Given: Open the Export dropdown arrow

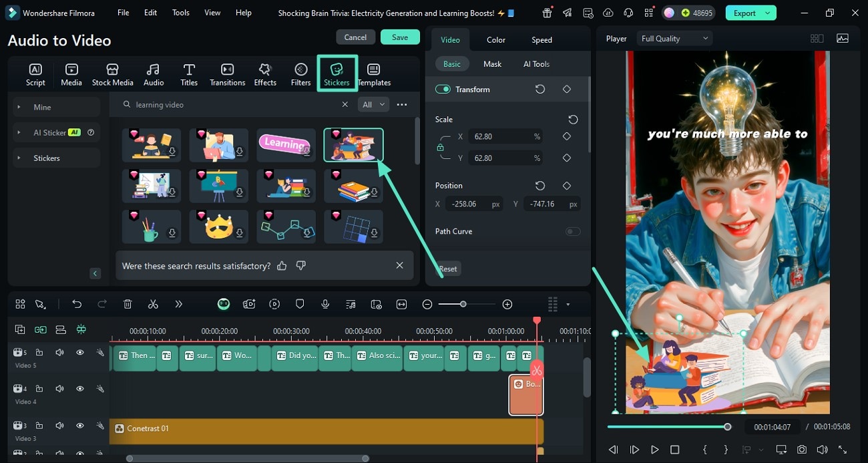Looking at the screenshot, I should click(768, 13).
